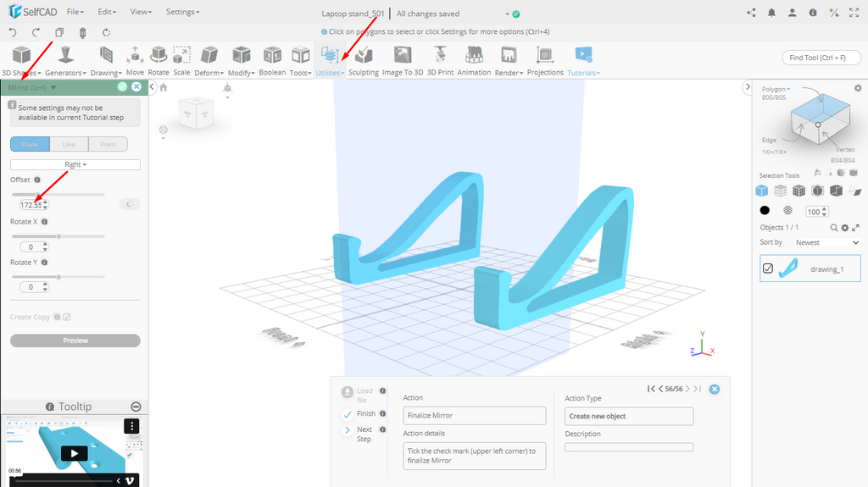This screenshot has width=868, height=487.
Task: Open the Image To 3D tool
Action: (403, 60)
